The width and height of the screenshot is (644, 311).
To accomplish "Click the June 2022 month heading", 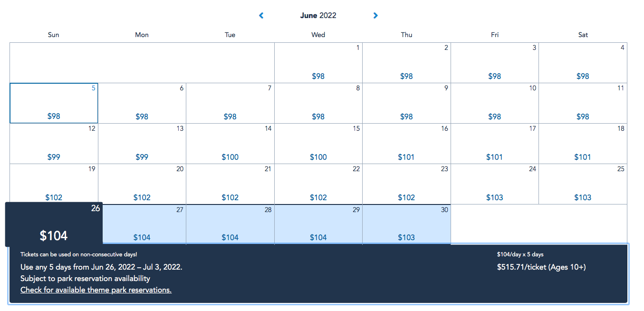I will click(318, 16).
